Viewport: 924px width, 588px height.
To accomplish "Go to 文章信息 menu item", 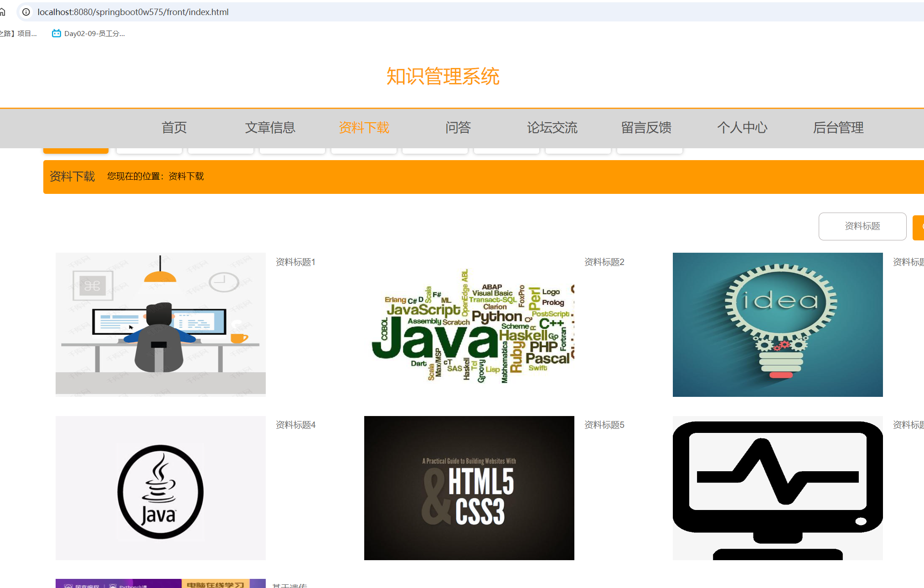I will [270, 128].
